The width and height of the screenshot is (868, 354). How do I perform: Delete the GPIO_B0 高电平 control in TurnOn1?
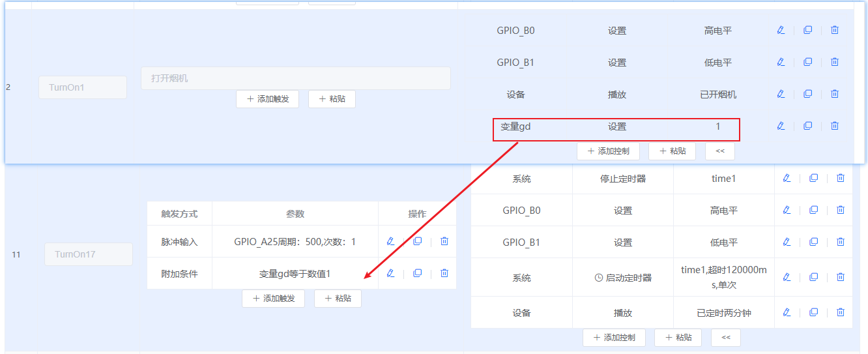[x=835, y=30]
